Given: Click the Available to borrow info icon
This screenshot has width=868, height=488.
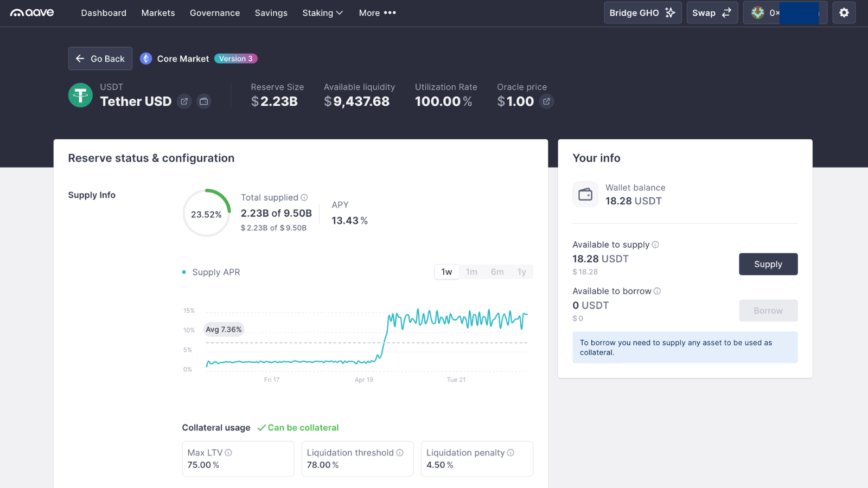Looking at the screenshot, I should [x=657, y=291].
